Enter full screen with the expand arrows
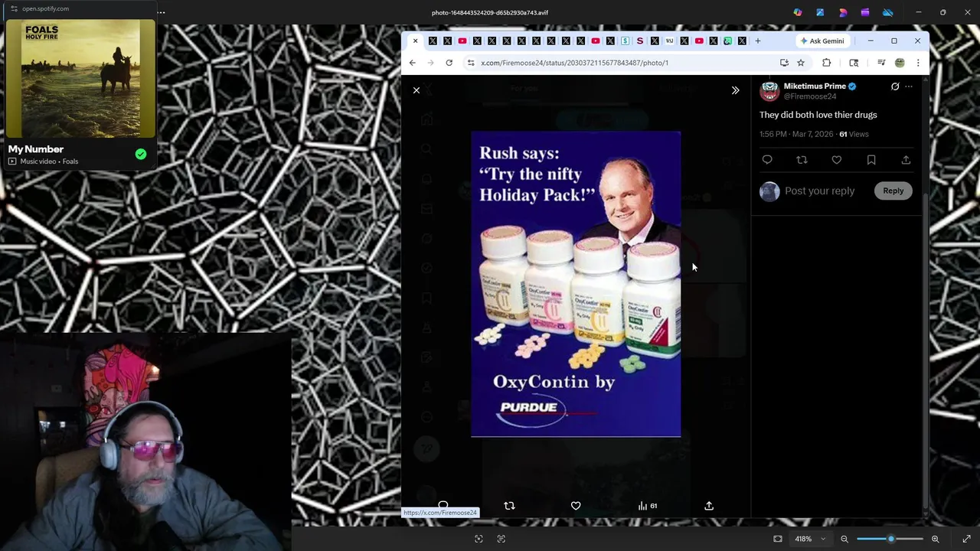980x551 pixels. [966, 539]
